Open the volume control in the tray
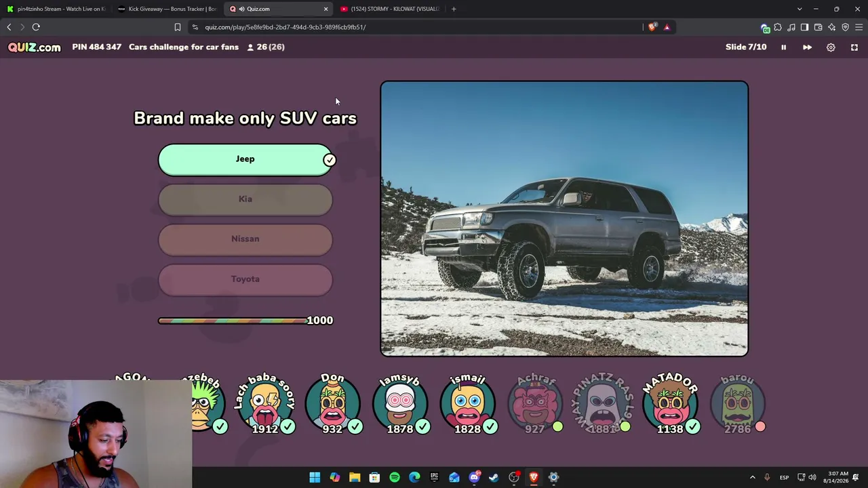Image resolution: width=868 pixels, height=488 pixels. tap(812, 477)
